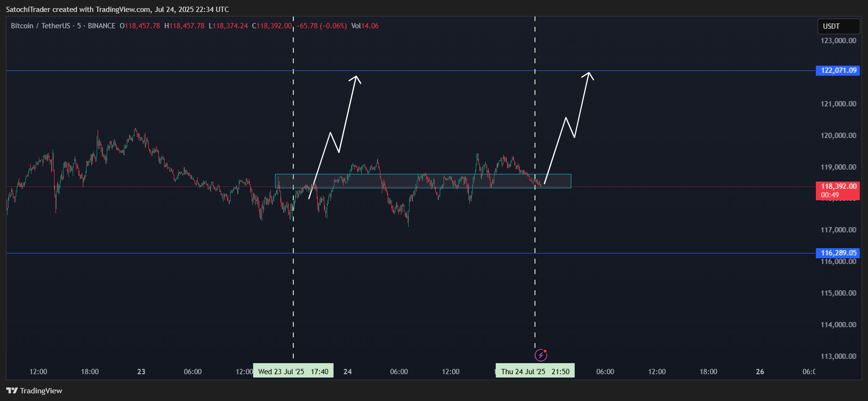Click the 114,000.00 price axis label

click(838, 325)
